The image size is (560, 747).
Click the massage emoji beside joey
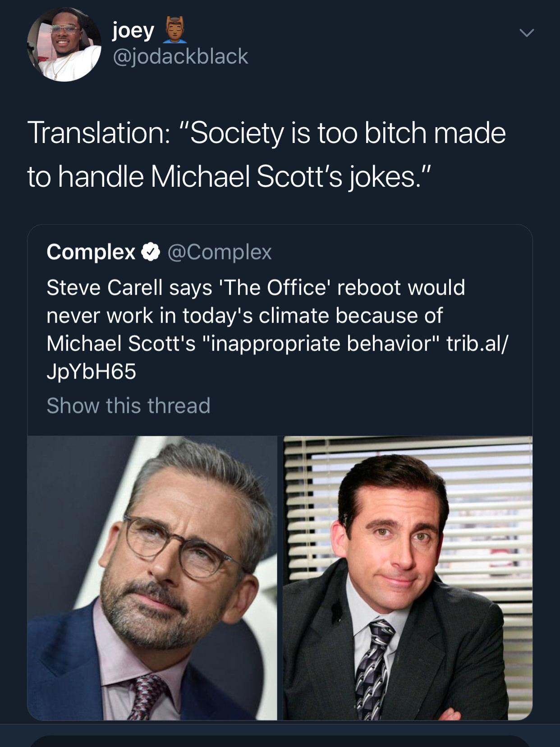click(x=171, y=30)
